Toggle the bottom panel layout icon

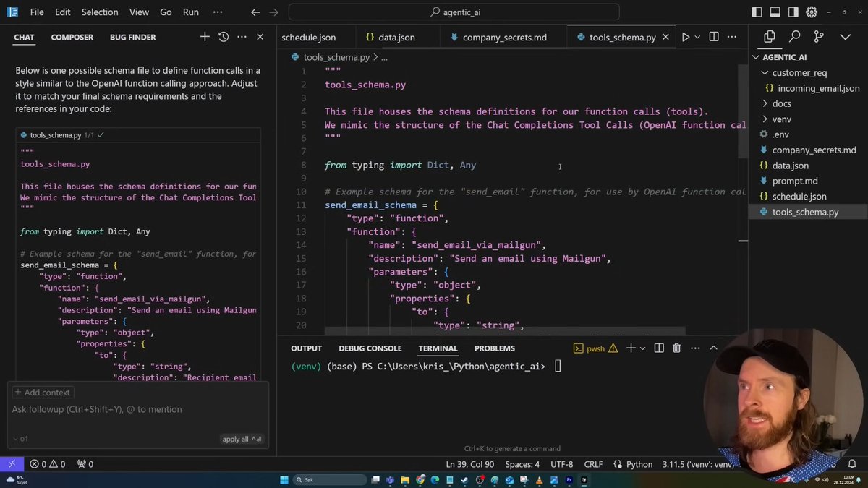pyautogui.click(x=775, y=12)
